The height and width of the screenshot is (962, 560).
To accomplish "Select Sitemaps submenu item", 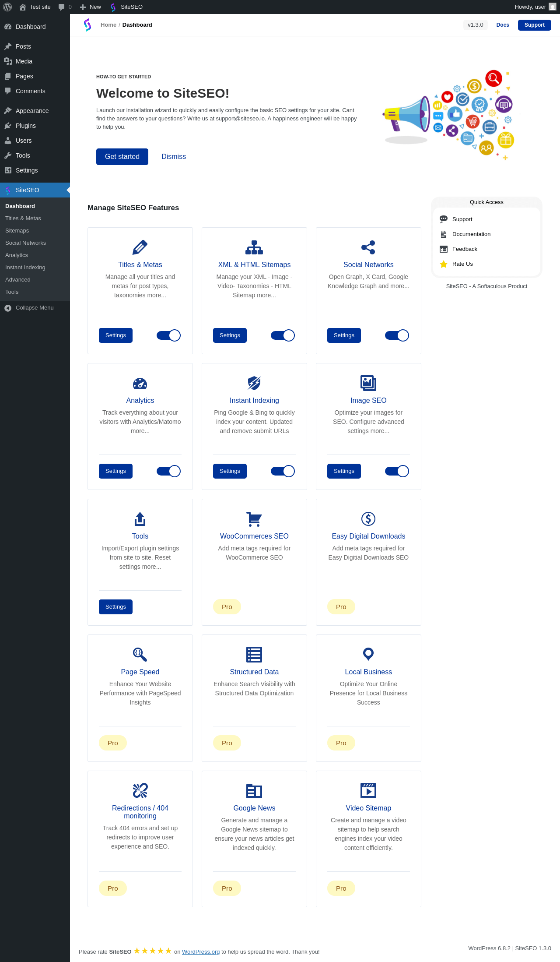I will 35,231.
